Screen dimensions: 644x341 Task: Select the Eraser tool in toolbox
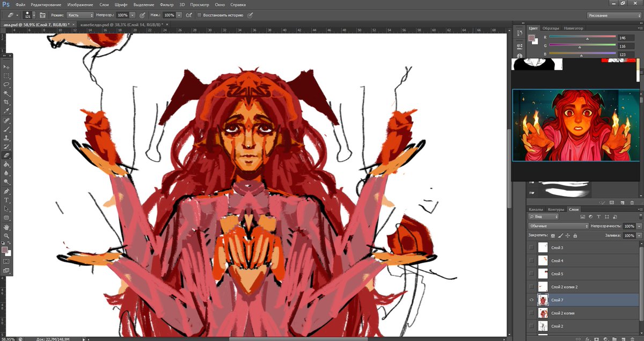coord(6,156)
